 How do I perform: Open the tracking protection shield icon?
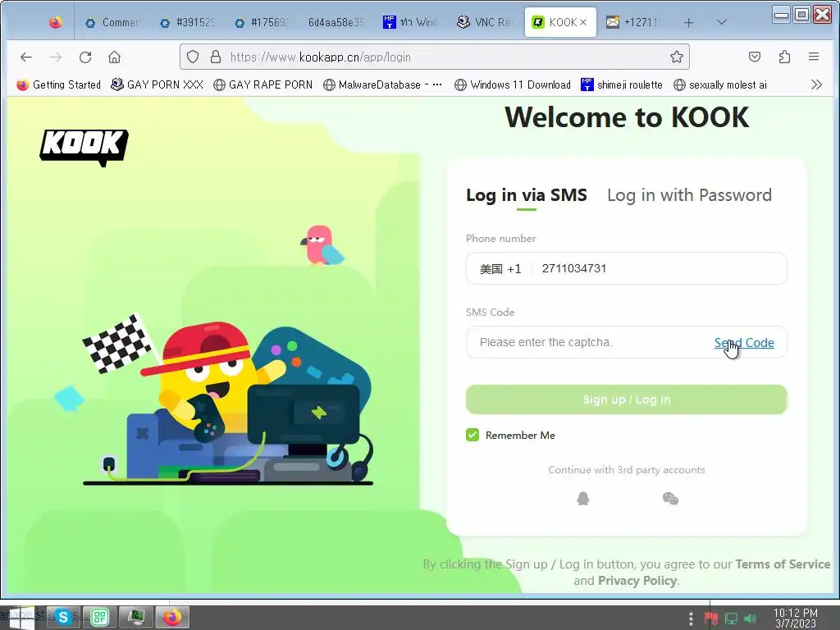[193, 57]
